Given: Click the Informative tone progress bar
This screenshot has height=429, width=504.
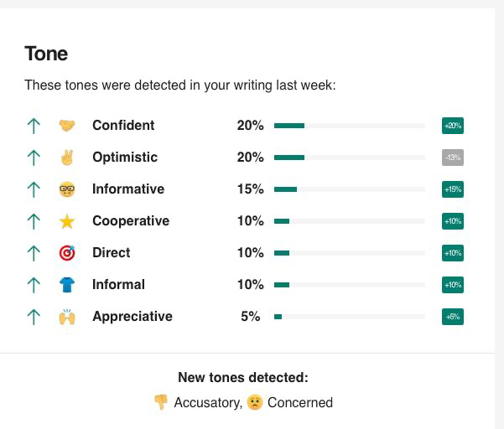Looking at the screenshot, I should pos(349,189).
